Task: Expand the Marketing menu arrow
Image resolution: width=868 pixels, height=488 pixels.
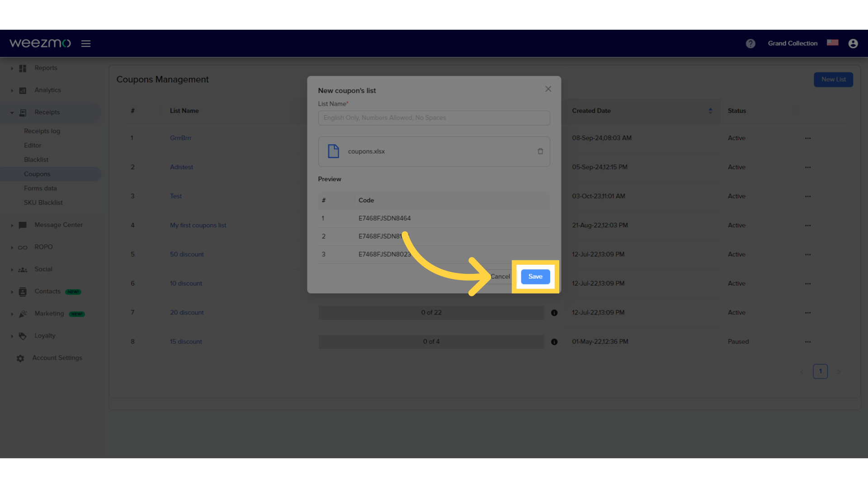Action: [12, 314]
